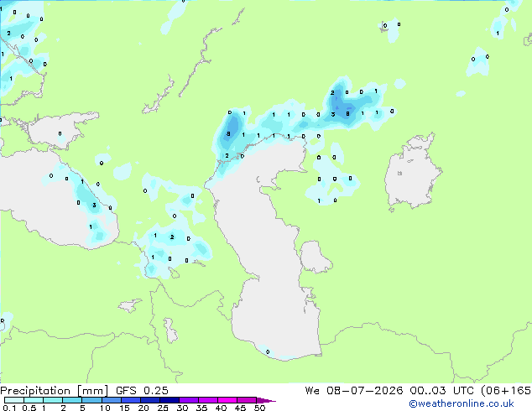Open the weatheronline.co.uk link
The image size is (532, 411).
tap(462, 403)
